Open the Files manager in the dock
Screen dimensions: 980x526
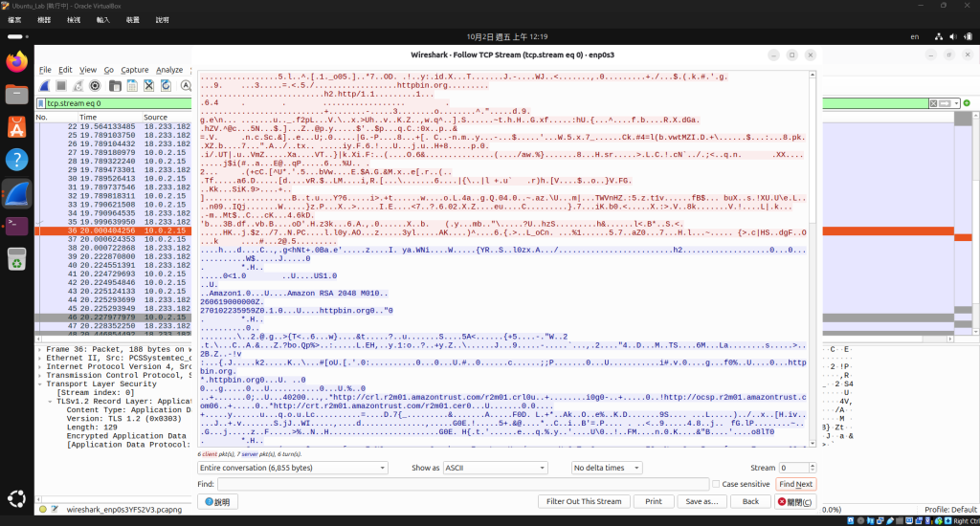17,95
